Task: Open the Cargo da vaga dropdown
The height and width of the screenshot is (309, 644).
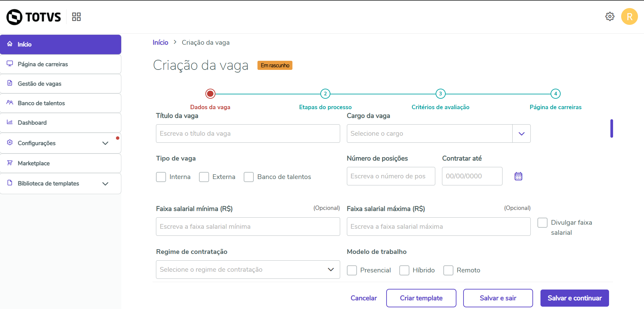Action: tap(521, 134)
